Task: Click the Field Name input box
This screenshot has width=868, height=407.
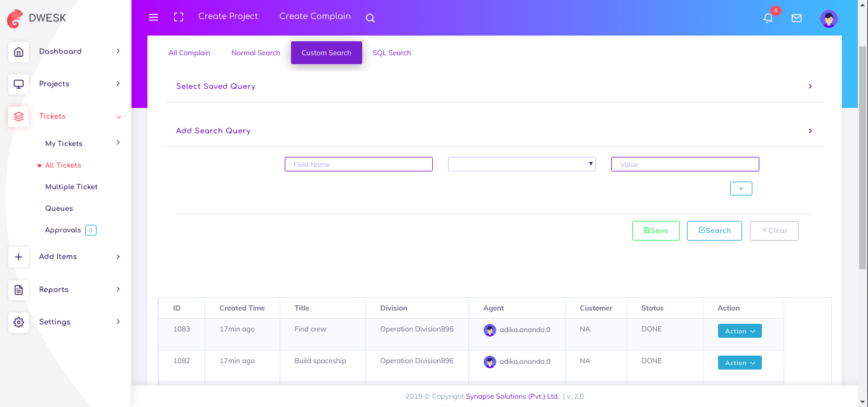Action: (x=358, y=164)
